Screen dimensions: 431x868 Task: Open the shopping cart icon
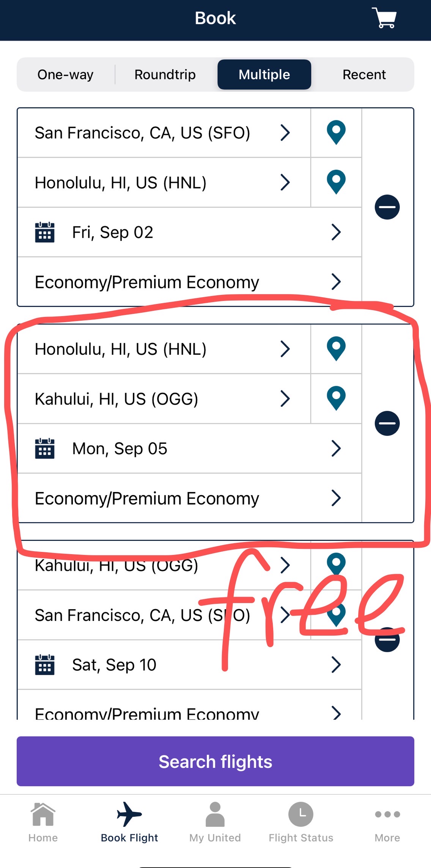tap(384, 18)
